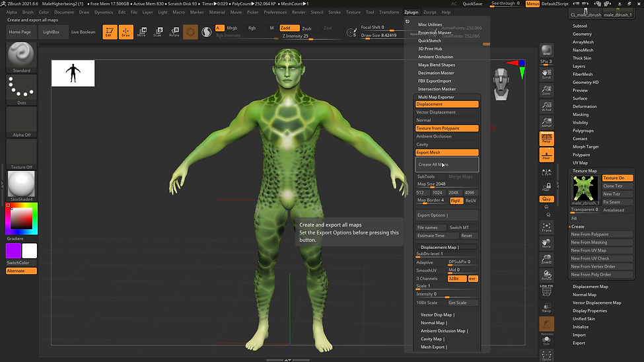Click the Frame icon in right shelf
Viewport: 644px width, 362px height.
point(547,227)
